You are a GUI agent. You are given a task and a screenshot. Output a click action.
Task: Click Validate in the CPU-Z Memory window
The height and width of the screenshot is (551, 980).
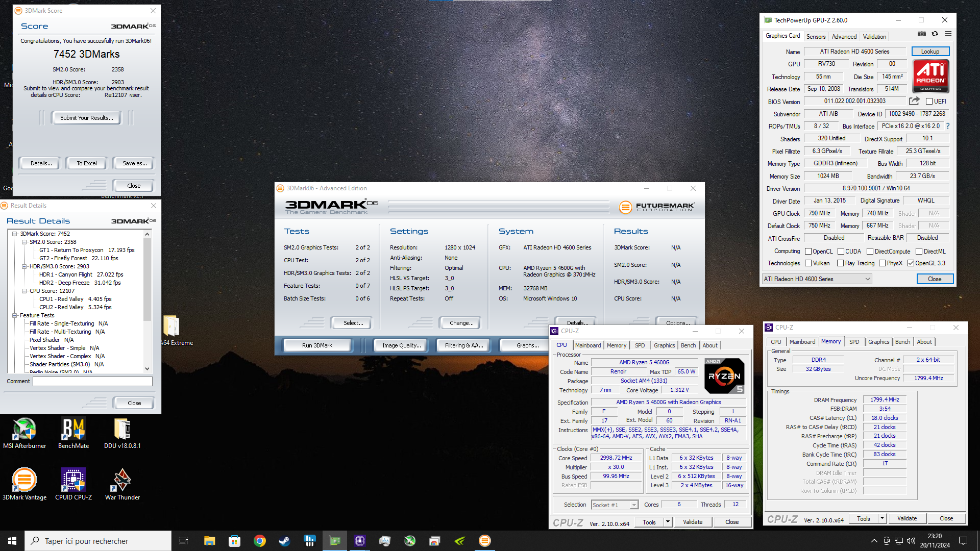click(x=906, y=518)
